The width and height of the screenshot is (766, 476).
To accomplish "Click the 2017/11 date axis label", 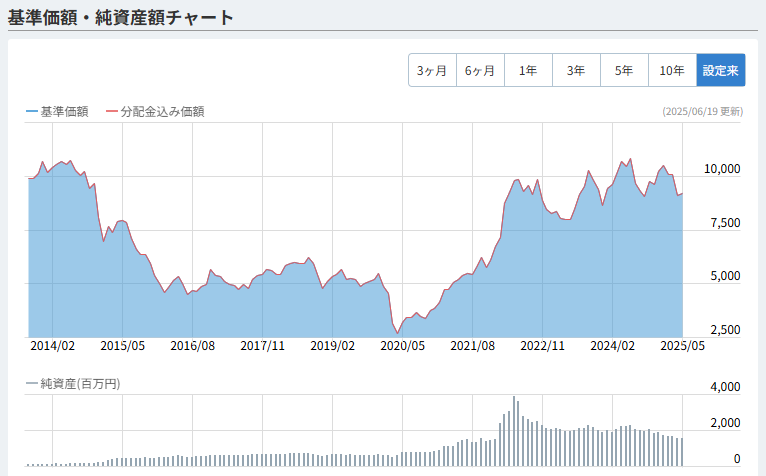I will 262,346.
